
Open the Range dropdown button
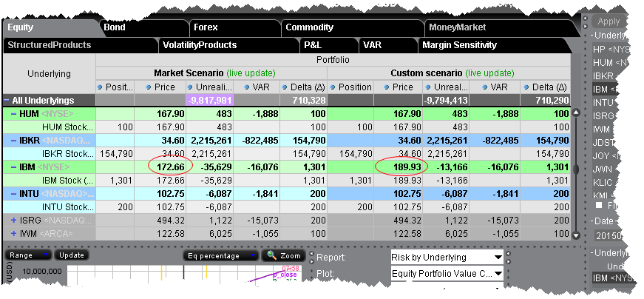pos(28,255)
